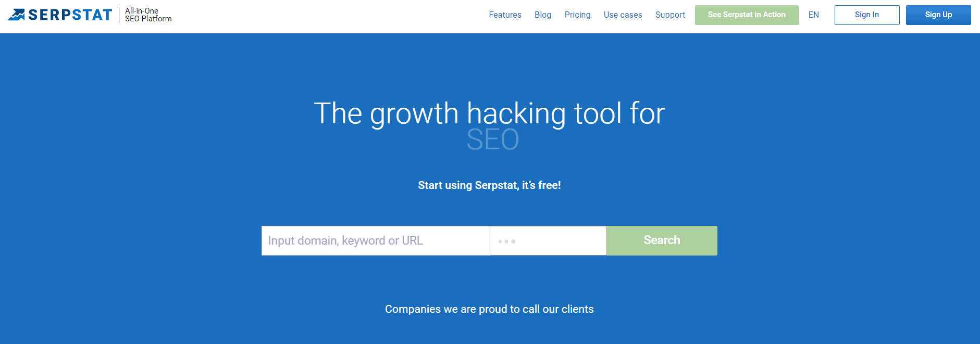The height and width of the screenshot is (344, 980).
Task: Select Use cases in the navigation
Action: point(623,15)
